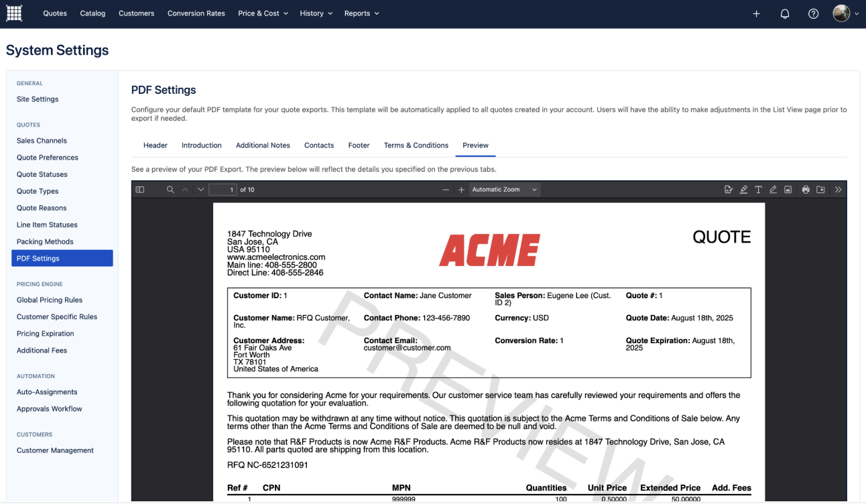Click the 'customer@customer.com' email text
Screen dimensions: 866x504
(408, 348)
